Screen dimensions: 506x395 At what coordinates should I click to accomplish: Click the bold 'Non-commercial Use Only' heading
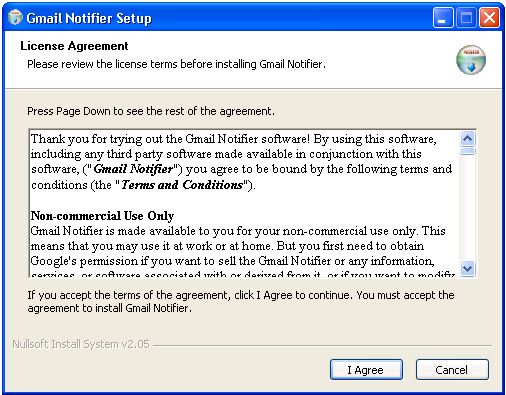click(102, 216)
